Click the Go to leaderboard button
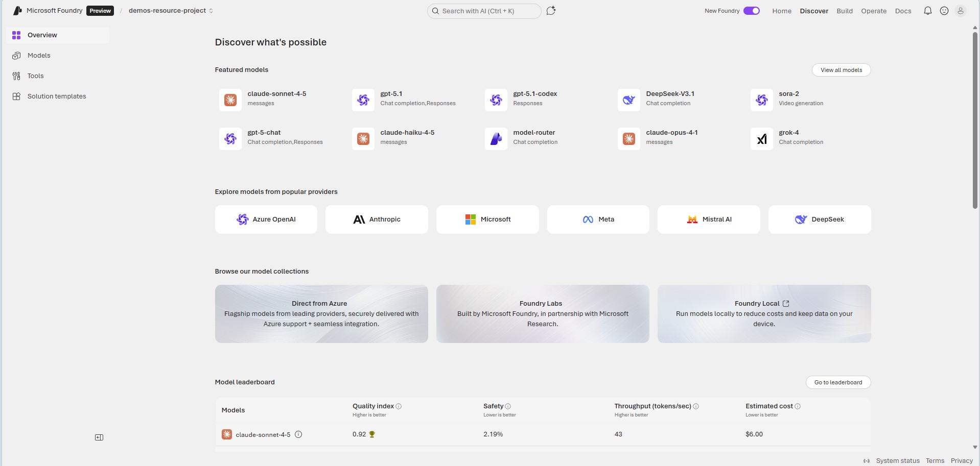 838,382
